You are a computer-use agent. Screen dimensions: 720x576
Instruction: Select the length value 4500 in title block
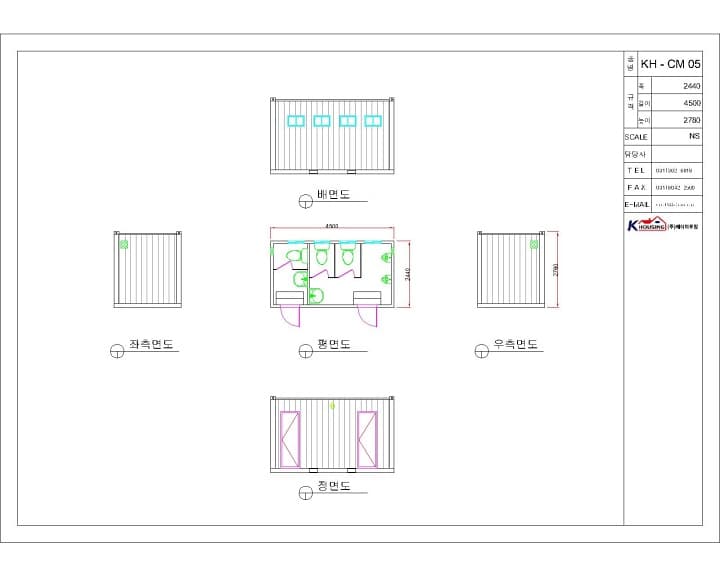pos(692,103)
